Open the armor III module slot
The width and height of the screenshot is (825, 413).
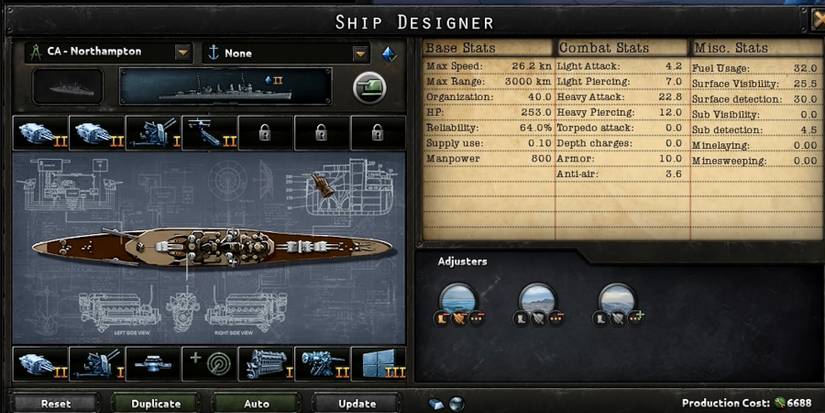(x=378, y=364)
